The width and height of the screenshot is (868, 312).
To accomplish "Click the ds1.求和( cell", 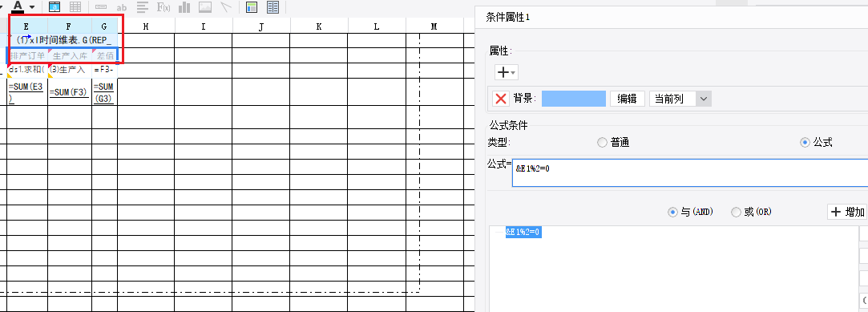I will [27, 70].
